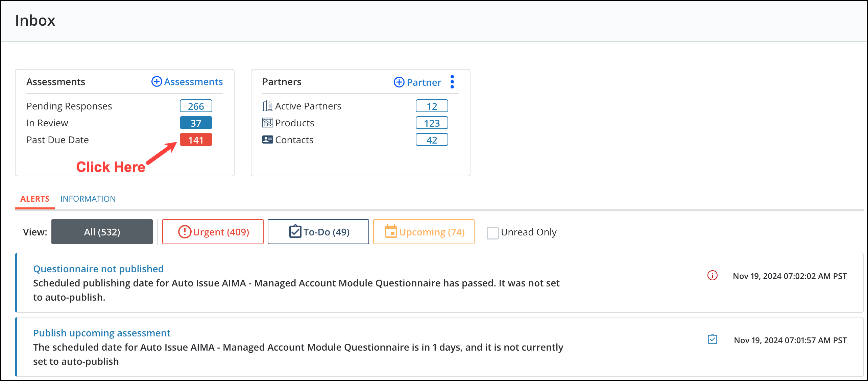Enable the Unread Only checkbox
Viewport: 868px width, 381px height.
coord(492,233)
